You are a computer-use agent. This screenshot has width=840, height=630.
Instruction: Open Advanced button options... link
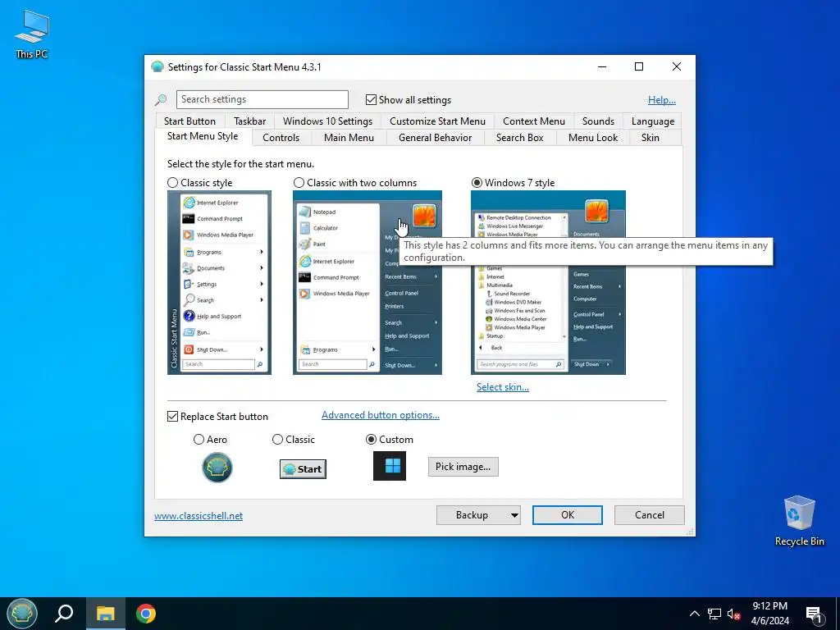(381, 414)
